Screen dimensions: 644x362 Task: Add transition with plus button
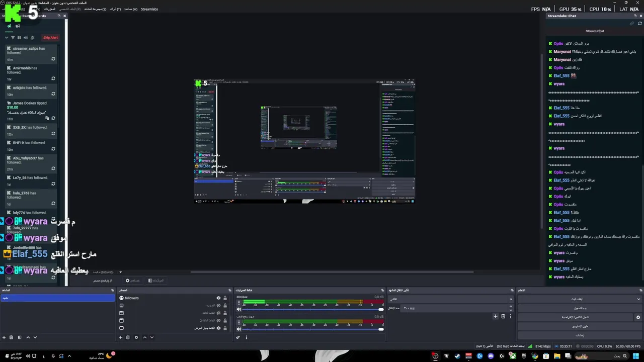[x=496, y=316]
